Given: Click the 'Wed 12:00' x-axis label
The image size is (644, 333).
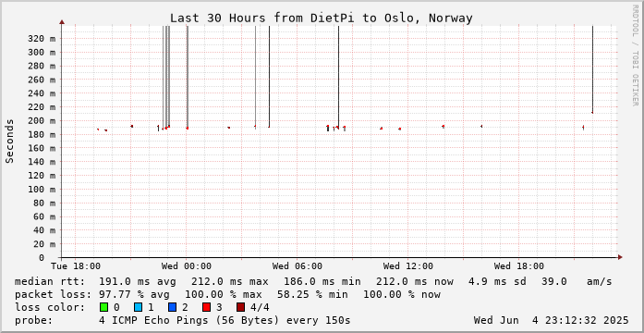Looking at the screenshot, I should pyautogui.click(x=408, y=266).
